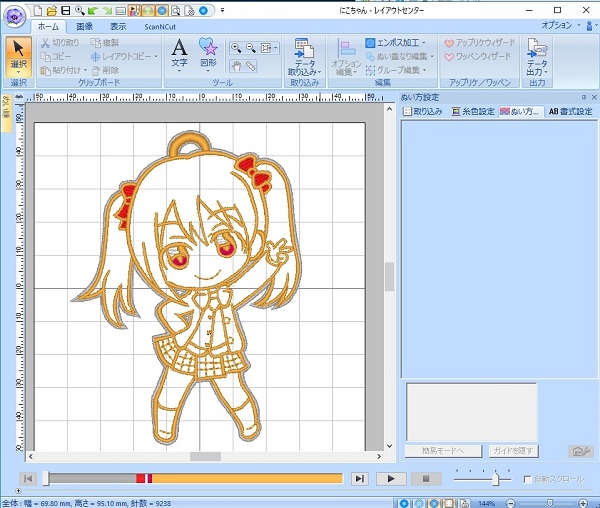Image resolution: width=600 pixels, height=508 pixels.
Task: Choose the 図形 shapes tool
Action: click(x=208, y=47)
